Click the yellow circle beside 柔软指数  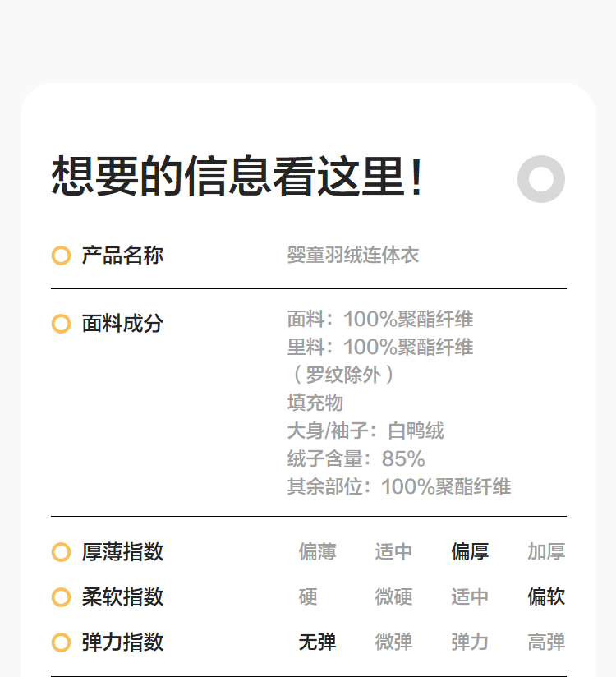tap(61, 597)
